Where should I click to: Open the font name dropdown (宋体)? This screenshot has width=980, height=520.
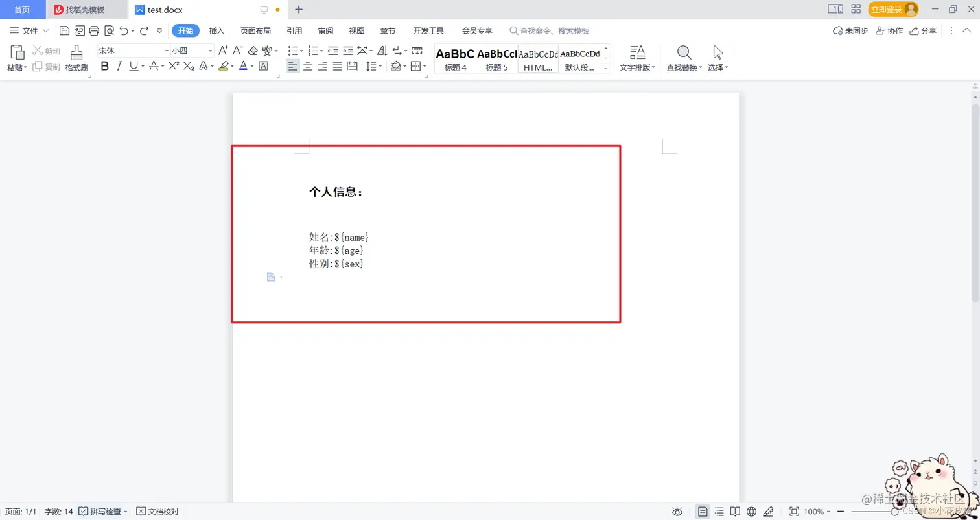pyautogui.click(x=167, y=51)
